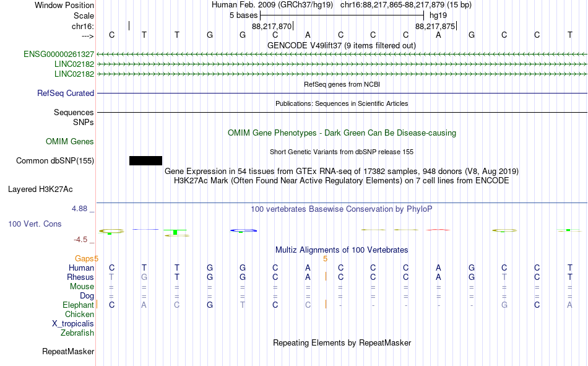Click the 88,217,870 position marker on the ruler
The height and width of the screenshot is (366, 588).
(272, 26)
